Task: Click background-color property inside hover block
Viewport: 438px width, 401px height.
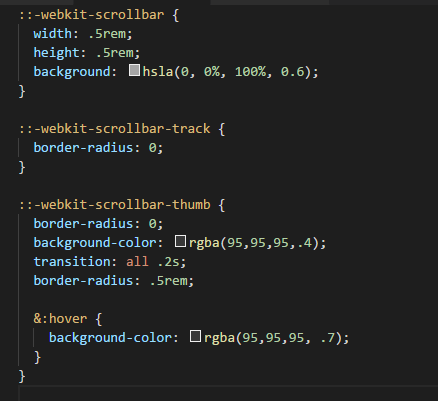Action: (110, 338)
